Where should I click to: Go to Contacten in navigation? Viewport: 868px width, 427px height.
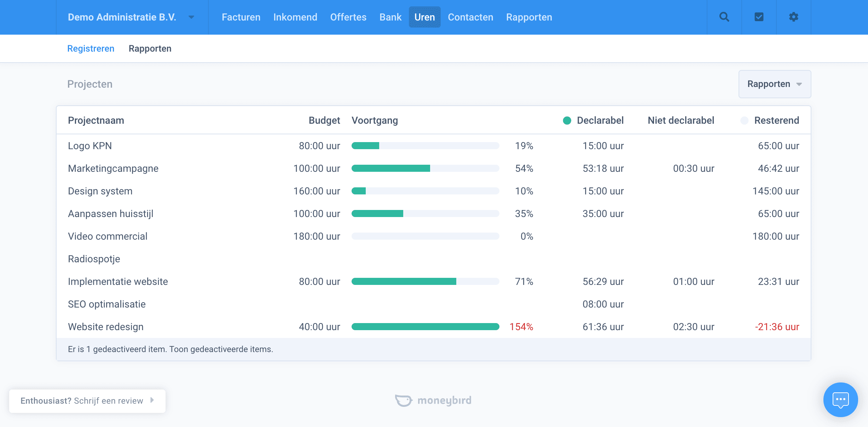[x=470, y=17]
